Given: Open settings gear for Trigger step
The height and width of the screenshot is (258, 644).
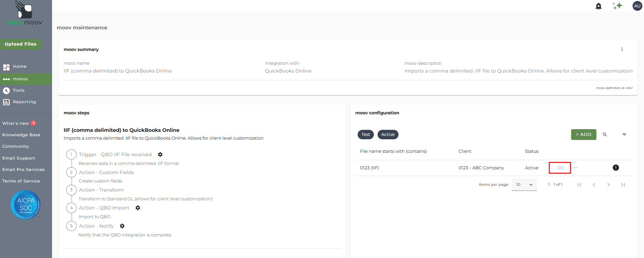Looking at the screenshot, I should tap(160, 154).
